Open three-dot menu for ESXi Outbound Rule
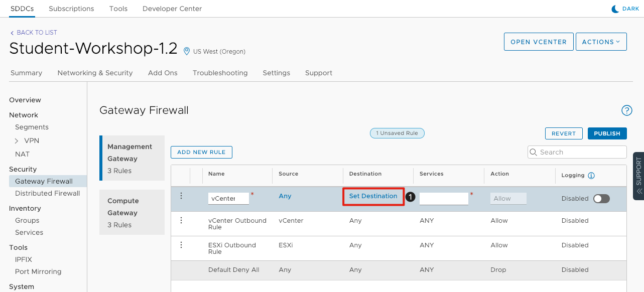 (181, 245)
